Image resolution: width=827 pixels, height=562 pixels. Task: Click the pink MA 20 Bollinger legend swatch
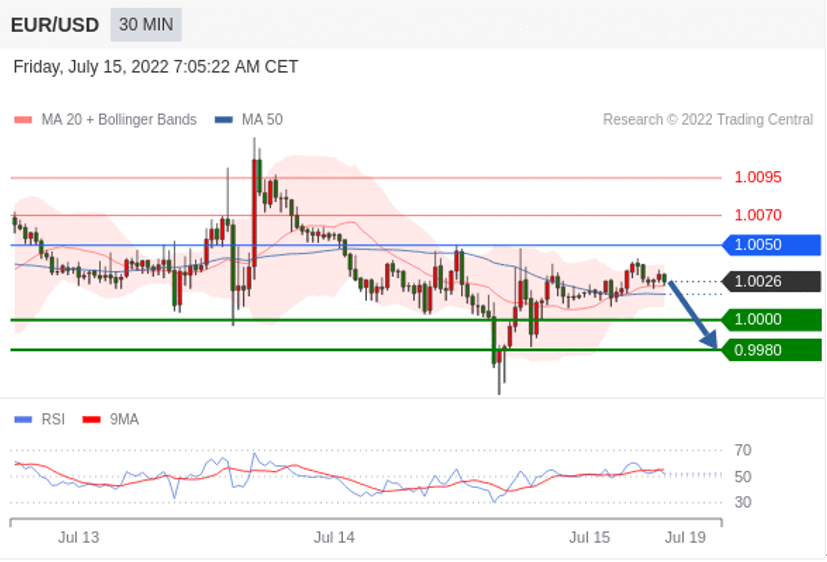tap(23, 120)
